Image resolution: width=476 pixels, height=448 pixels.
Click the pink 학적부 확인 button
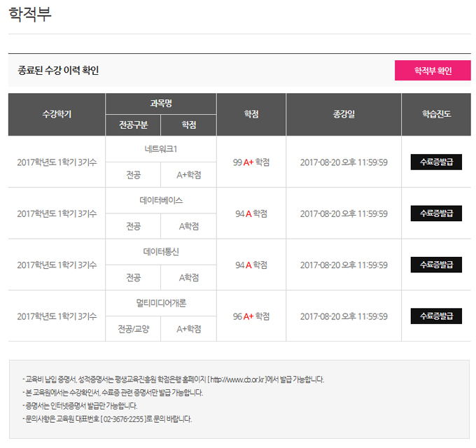click(433, 71)
